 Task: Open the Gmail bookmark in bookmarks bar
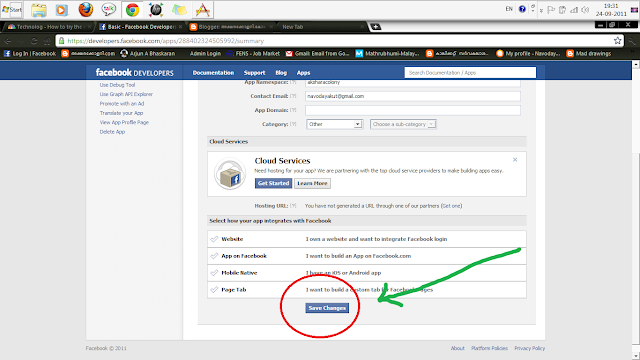[317, 53]
